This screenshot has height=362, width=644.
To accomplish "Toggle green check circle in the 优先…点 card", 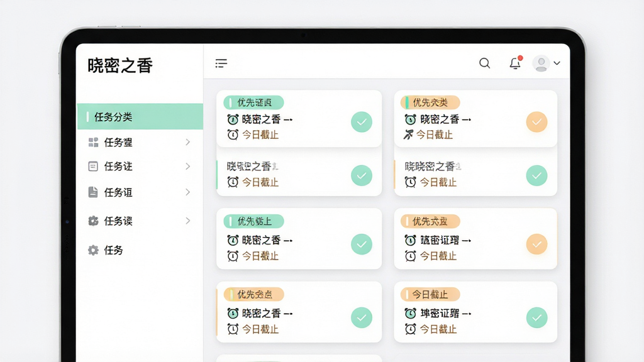I will (x=362, y=317).
